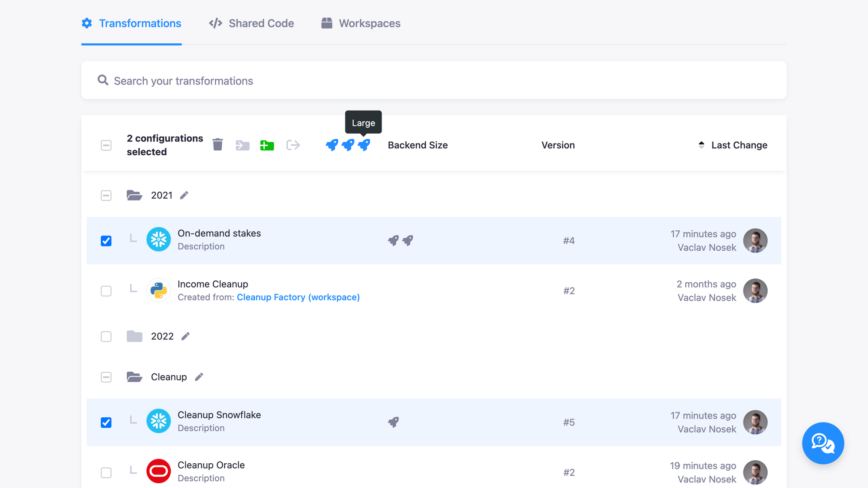Uncheck the On-demand stakes checkbox
Image resolution: width=868 pixels, height=488 pixels.
point(106,241)
